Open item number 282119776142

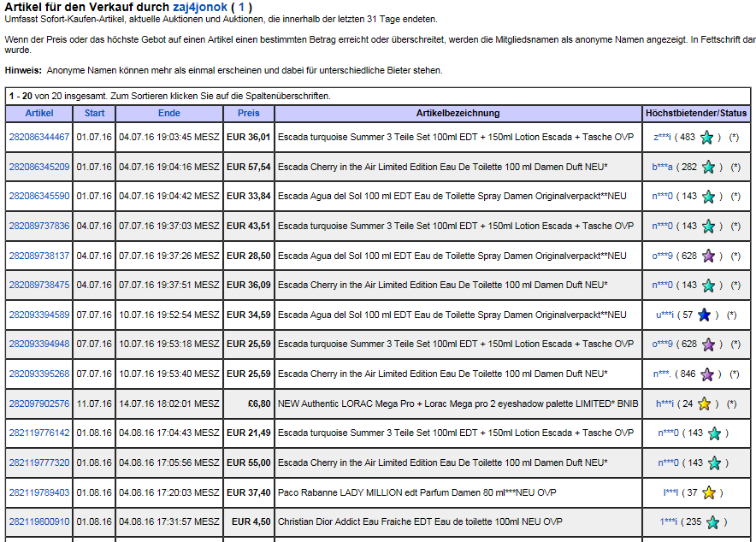pyautogui.click(x=39, y=433)
